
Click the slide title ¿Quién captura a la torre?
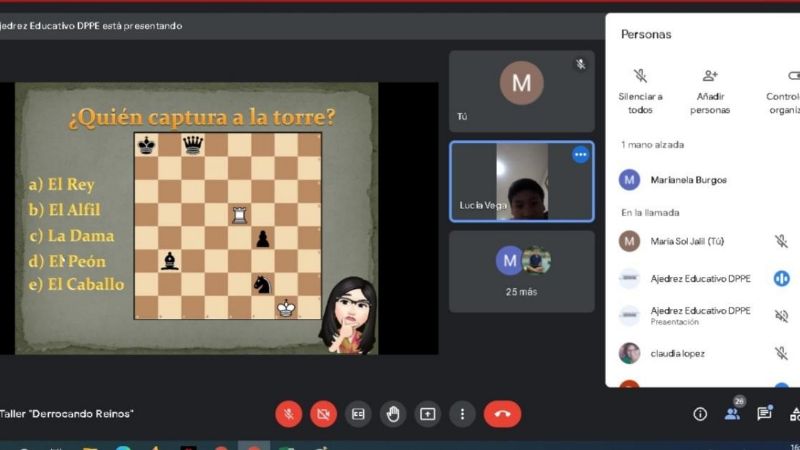pos(202,117)
